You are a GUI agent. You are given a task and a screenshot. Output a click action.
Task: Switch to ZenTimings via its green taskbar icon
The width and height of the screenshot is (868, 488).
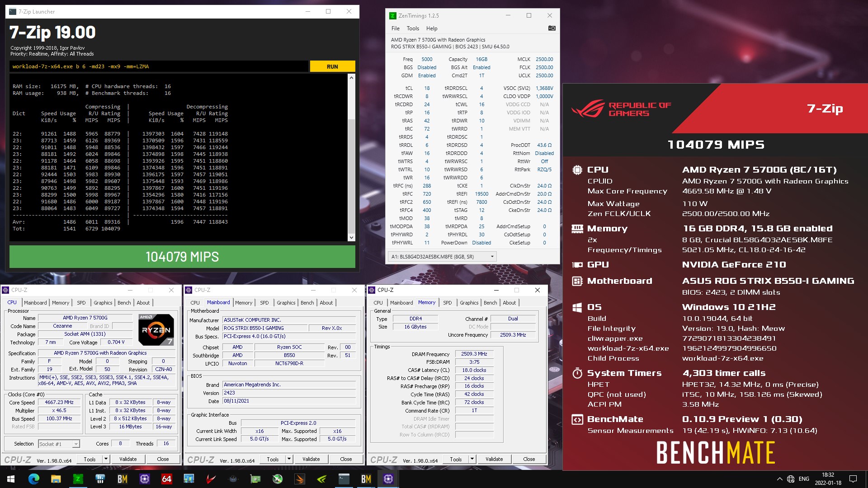78,479
